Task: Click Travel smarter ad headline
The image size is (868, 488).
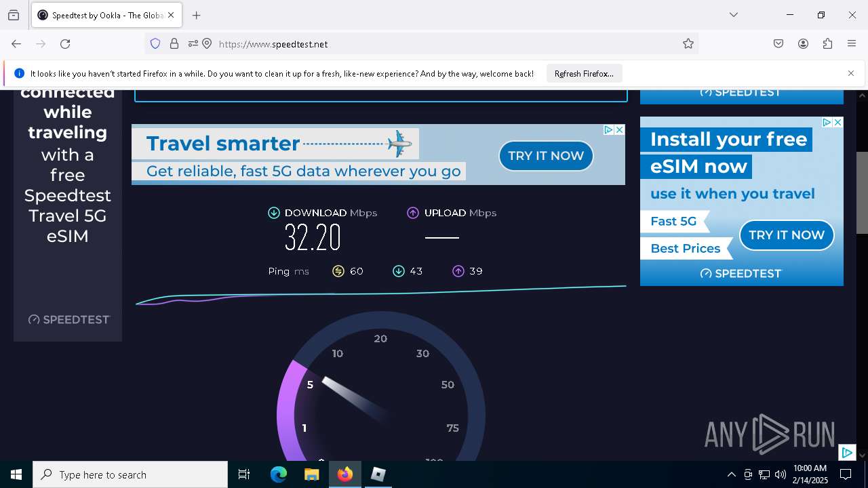Action: 223,144
